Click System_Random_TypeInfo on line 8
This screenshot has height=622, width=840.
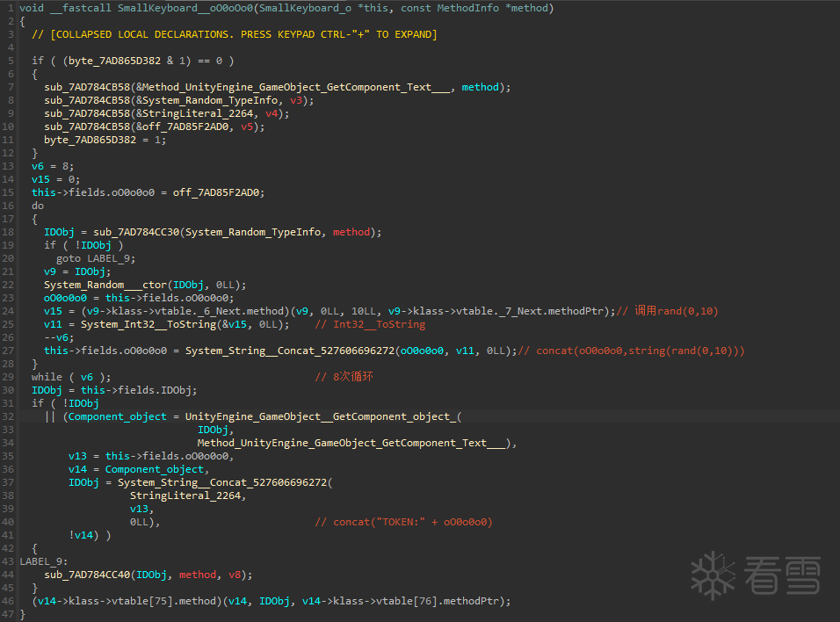point(211,100)
